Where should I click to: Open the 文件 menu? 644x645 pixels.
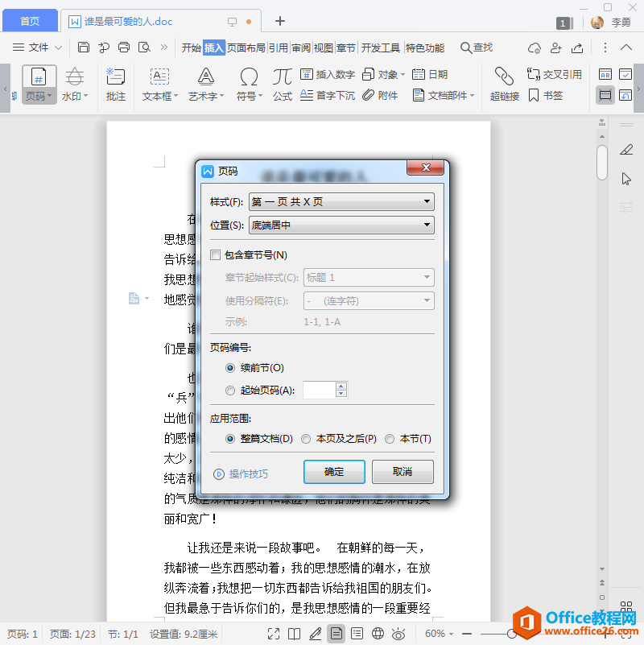[37, 48]
